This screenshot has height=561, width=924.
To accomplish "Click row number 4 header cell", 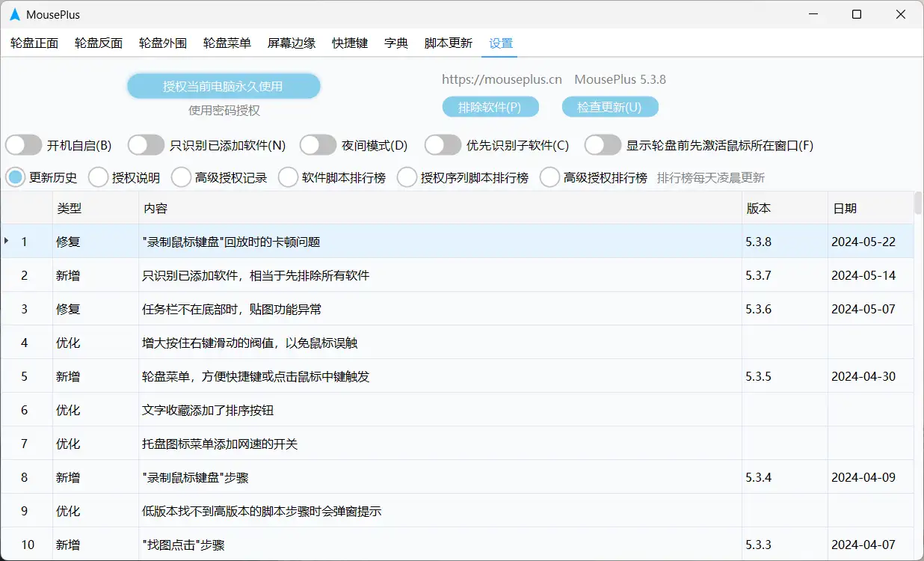I will [26, 343].
